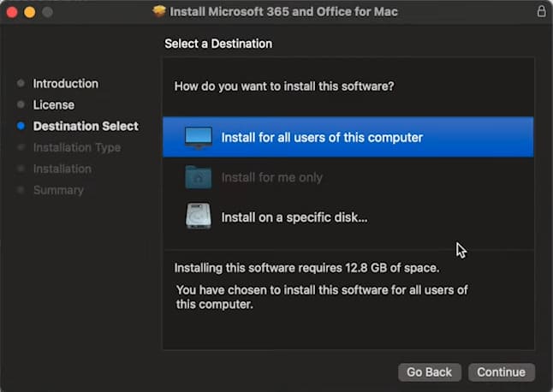
Task: Click the package box icon in title bar
Action: click(159, 12)
